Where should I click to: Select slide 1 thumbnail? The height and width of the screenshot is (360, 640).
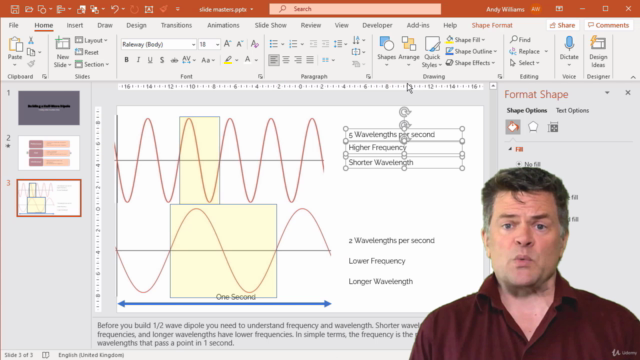(x=49, y=108)
